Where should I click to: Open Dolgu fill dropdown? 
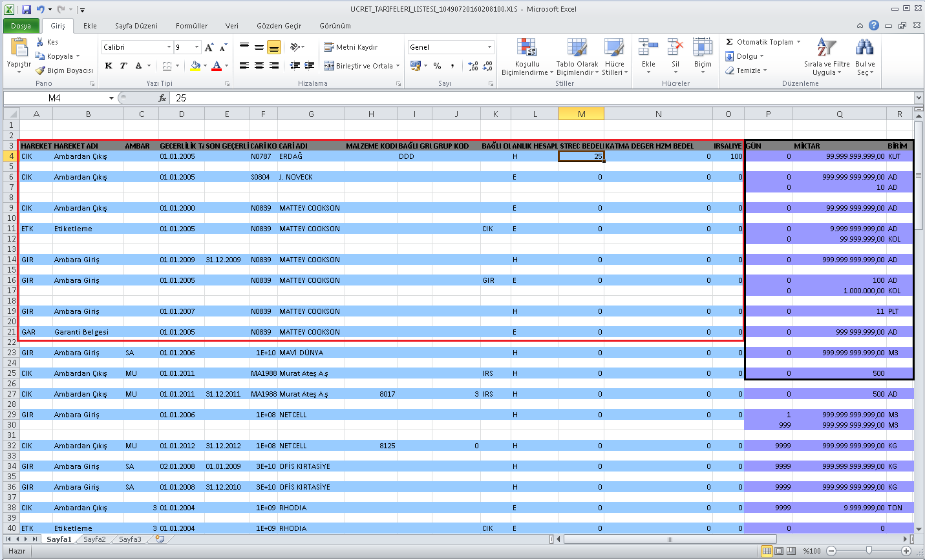tap(745, 56)
